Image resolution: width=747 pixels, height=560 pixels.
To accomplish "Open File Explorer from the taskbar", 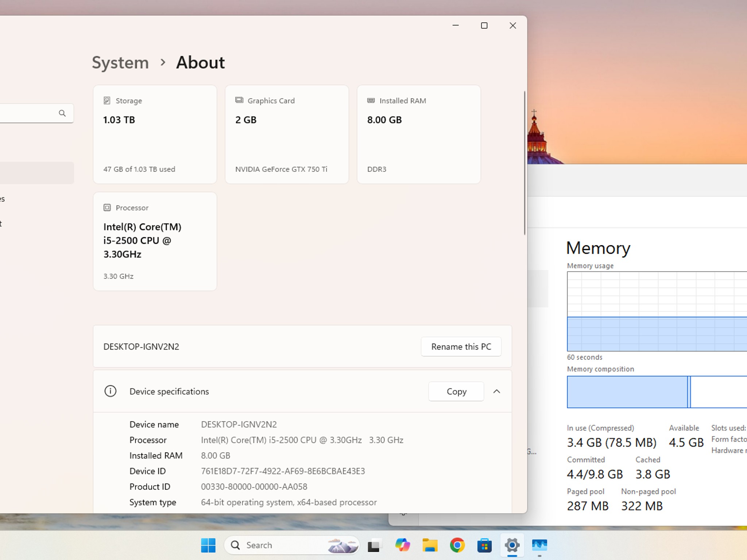I will (430, 545).
